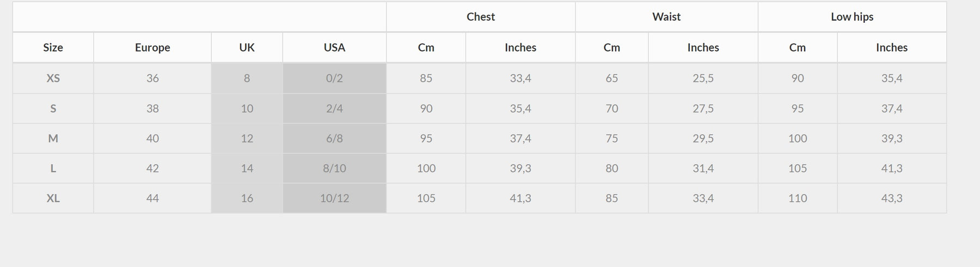Click the XL size row label

pos(53,198)
